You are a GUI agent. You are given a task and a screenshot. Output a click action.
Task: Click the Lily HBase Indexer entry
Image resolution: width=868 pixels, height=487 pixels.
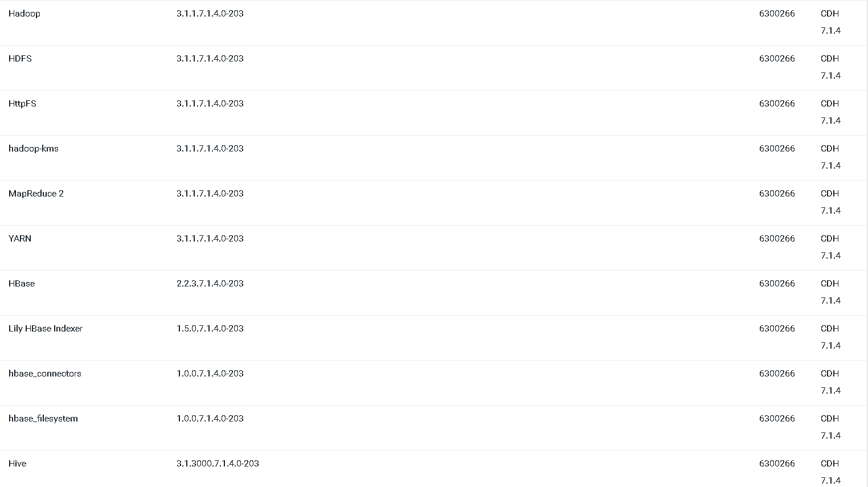(46, 329)
